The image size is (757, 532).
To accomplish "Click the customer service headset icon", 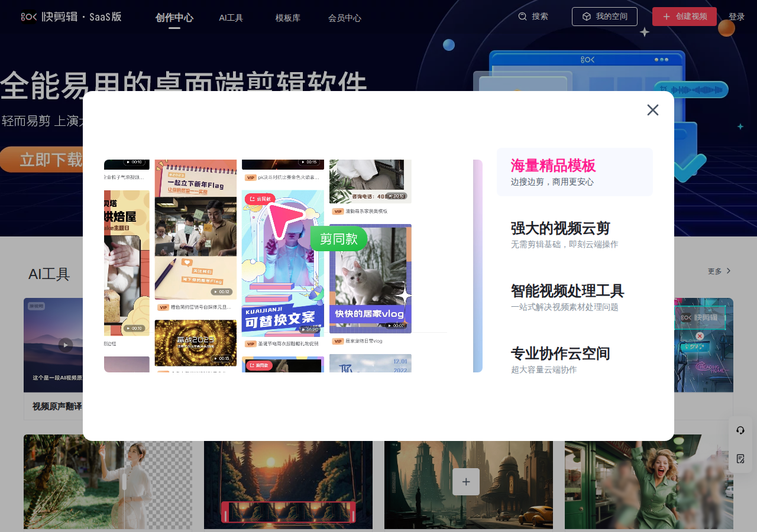I will (740, 430).
